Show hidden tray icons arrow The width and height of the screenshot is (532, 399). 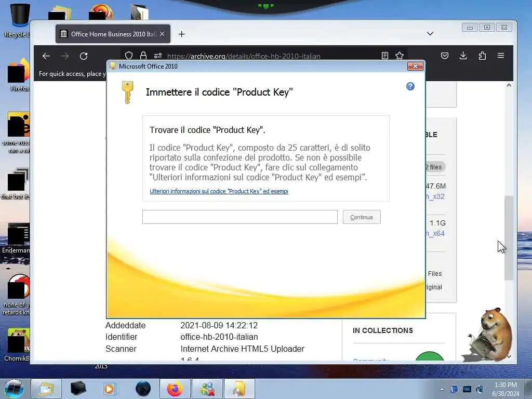442,389
